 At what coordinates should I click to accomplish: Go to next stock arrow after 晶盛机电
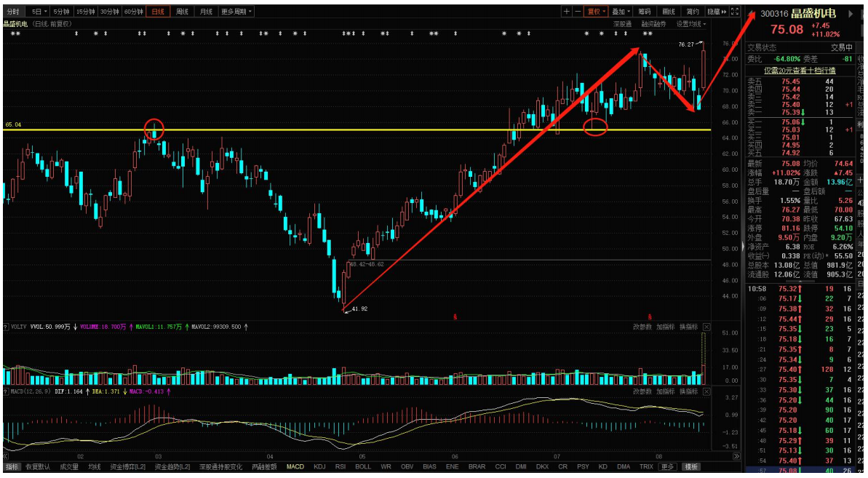click(851, 14)
